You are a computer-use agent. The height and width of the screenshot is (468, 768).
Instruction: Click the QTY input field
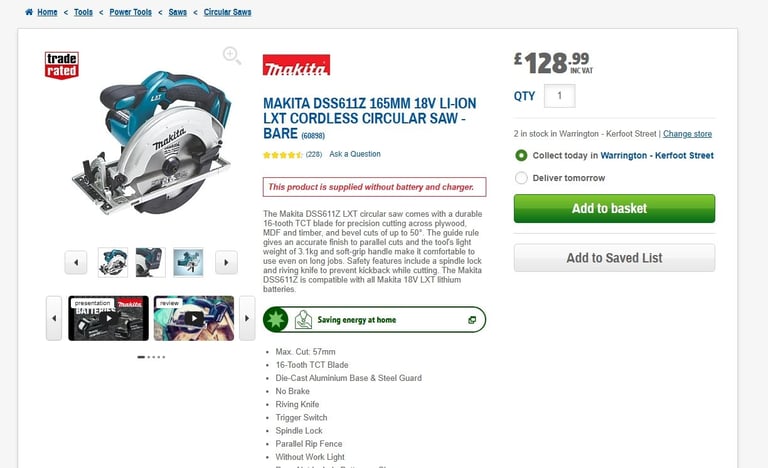pyautogui.click(x=559, y=96)
